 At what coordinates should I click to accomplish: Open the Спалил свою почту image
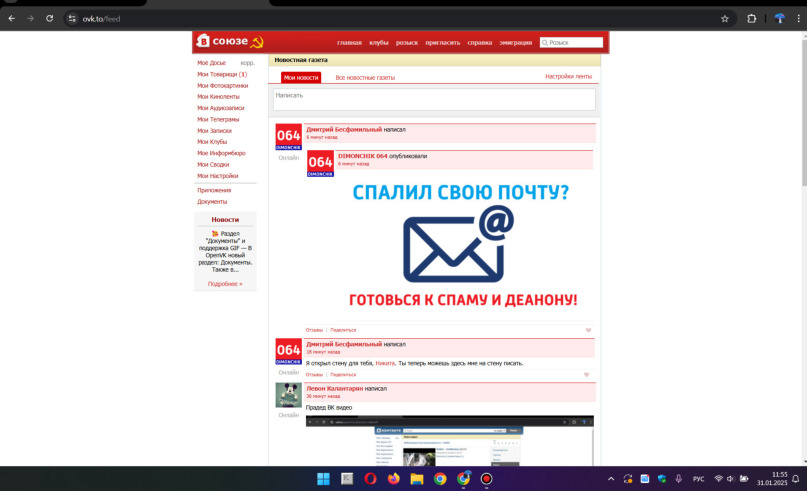click(462, 246)
